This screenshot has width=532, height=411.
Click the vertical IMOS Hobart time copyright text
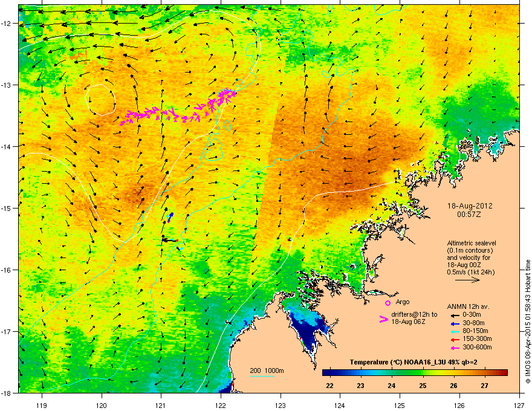coord(528,322)
